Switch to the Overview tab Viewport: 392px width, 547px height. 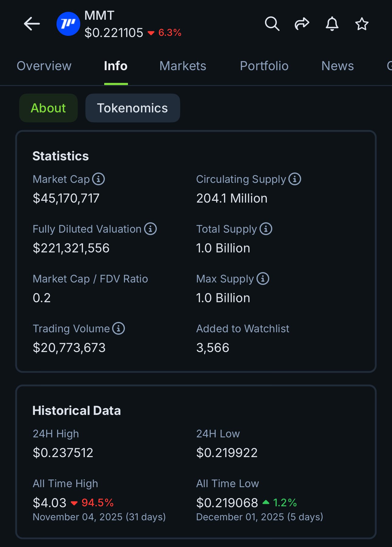tap(44, 66)
